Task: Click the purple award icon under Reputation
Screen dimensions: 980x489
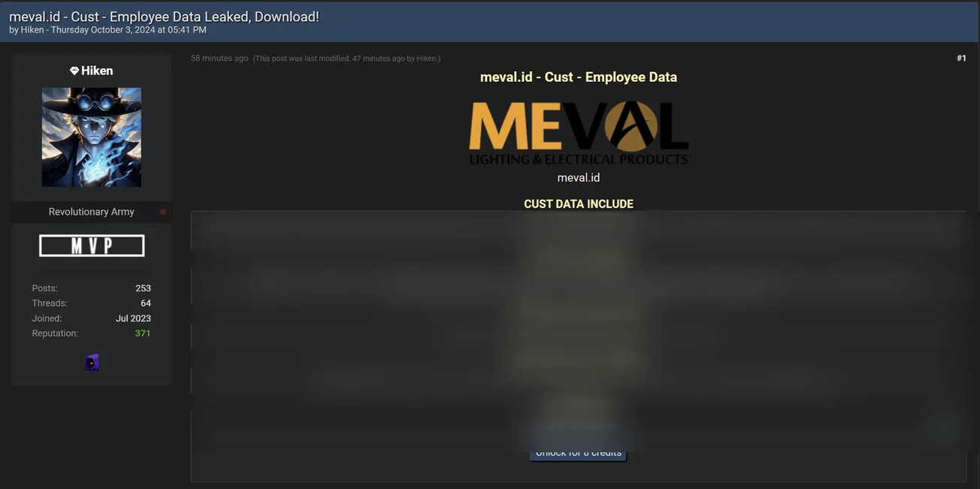Action: [x=92, y=363]
